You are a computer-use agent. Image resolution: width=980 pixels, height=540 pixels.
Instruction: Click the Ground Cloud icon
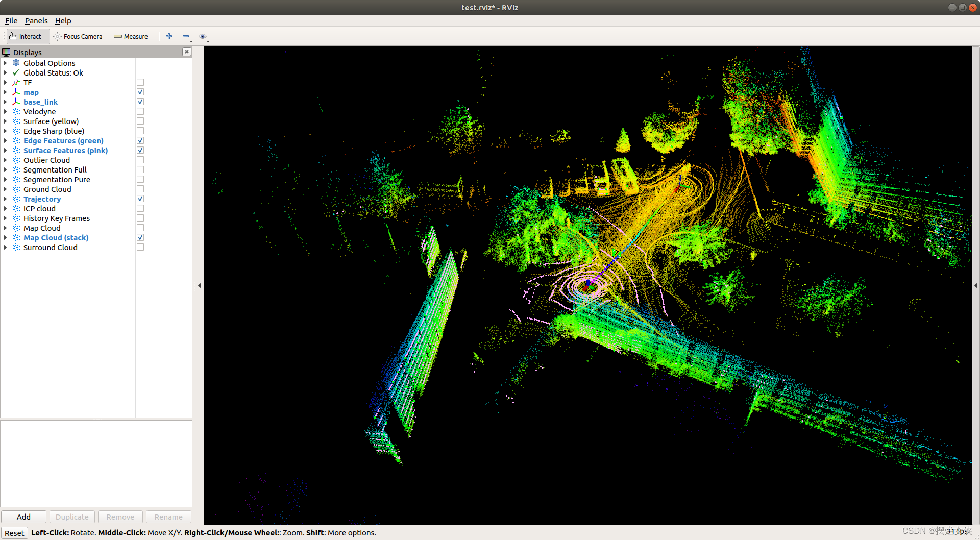(16, 189)
